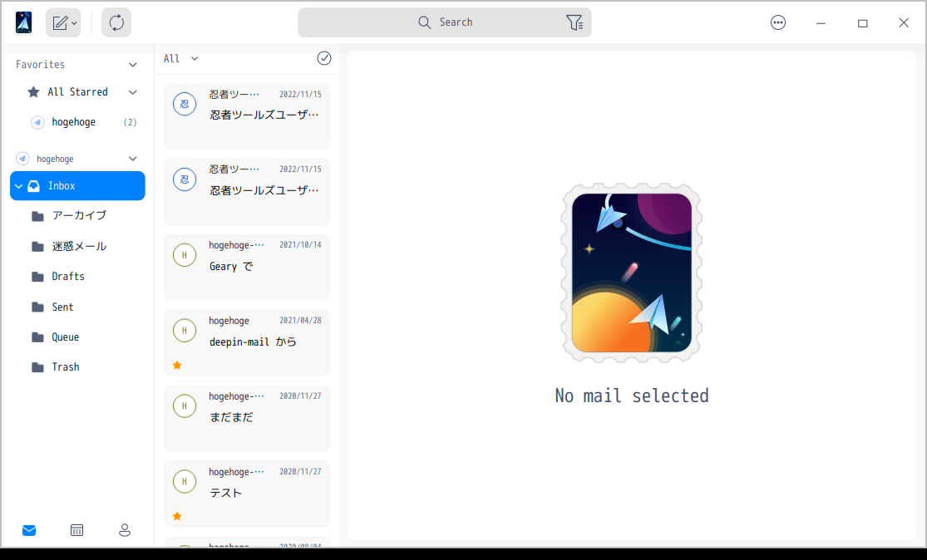Click H avatar on まだまだ mail
Image resolution: width=927 pixels, height=560 pixels.
185,406
